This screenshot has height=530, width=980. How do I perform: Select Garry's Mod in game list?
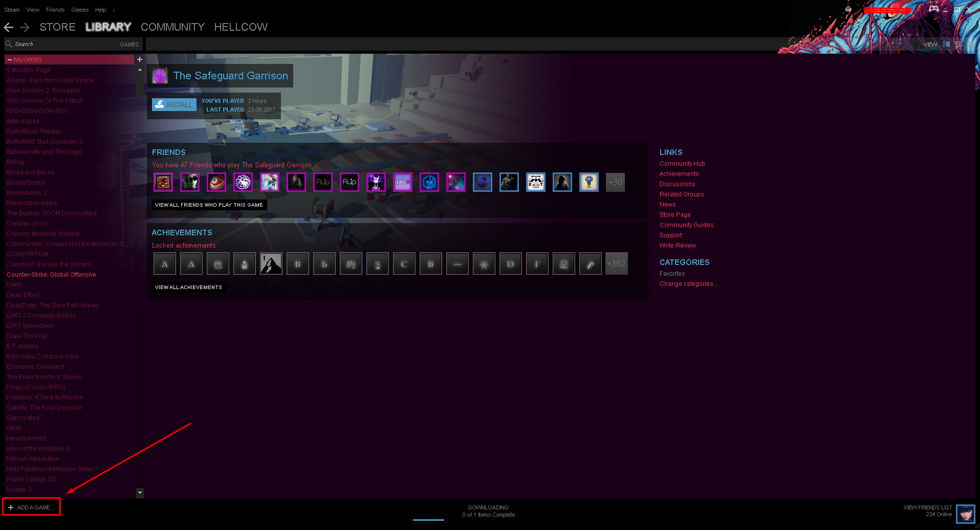point(23,418)
